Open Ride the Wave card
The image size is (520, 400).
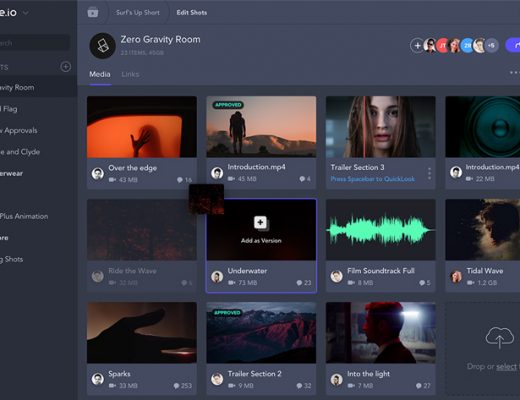coord(142,246)
